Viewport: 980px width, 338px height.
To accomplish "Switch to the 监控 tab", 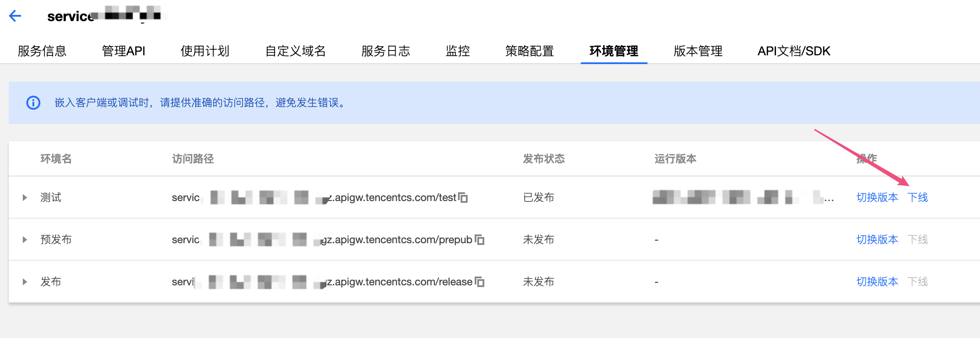I will [x=458, y=51].
